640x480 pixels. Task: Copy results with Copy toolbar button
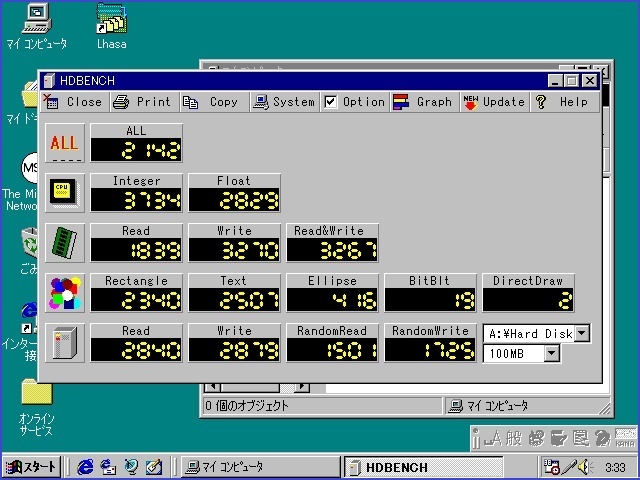point(215,102)
